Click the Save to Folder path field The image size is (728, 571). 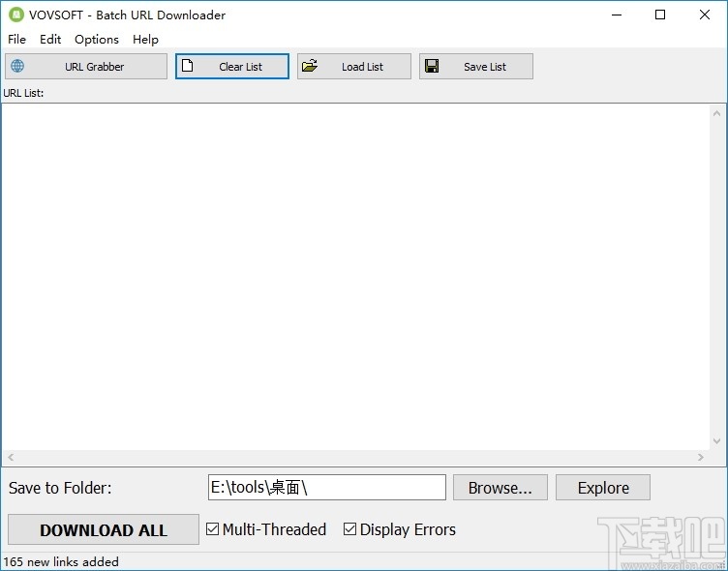(327, 488)
